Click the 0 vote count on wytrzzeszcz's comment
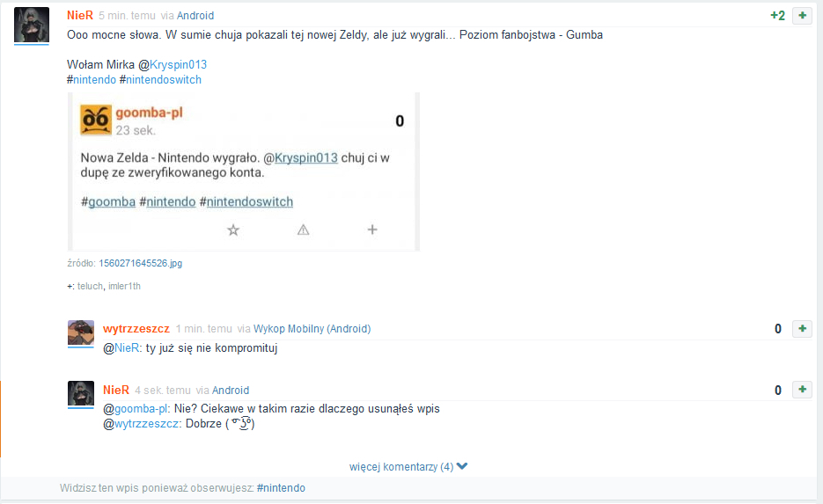 pyautogui.click(x=778, y=329)
